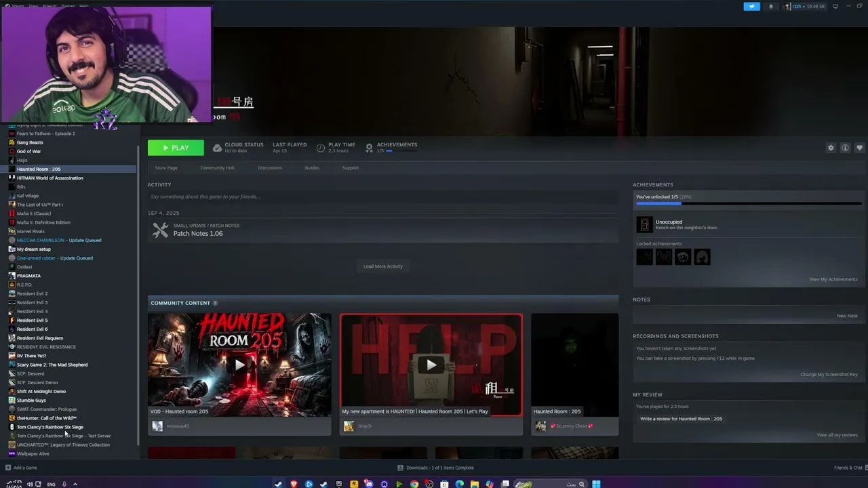Open the Brave browser taskbar icon

[294, 484]
